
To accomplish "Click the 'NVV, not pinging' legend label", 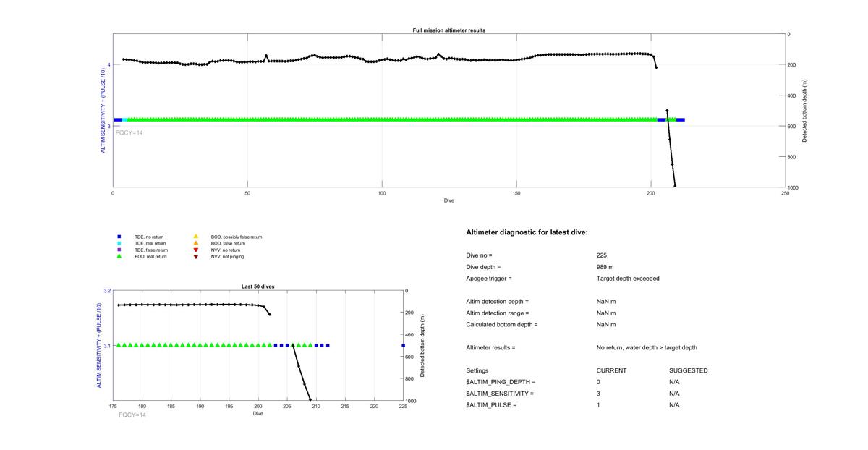I will tap(227, 256).
